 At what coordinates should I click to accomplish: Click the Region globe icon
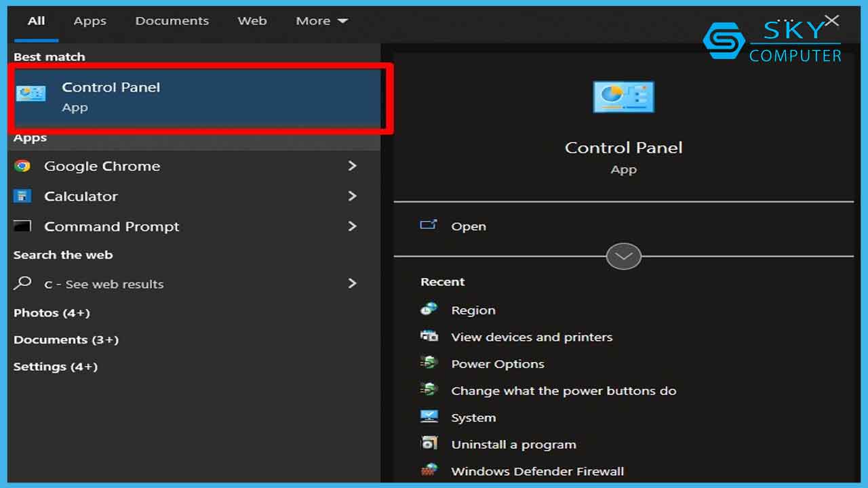[x=429, y=310]
